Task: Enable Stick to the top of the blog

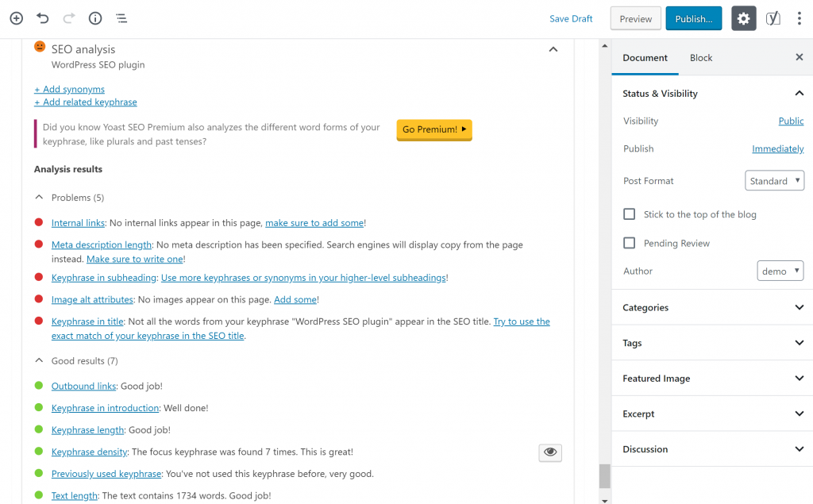Action: pyautogui.click(x=630, y=214)
